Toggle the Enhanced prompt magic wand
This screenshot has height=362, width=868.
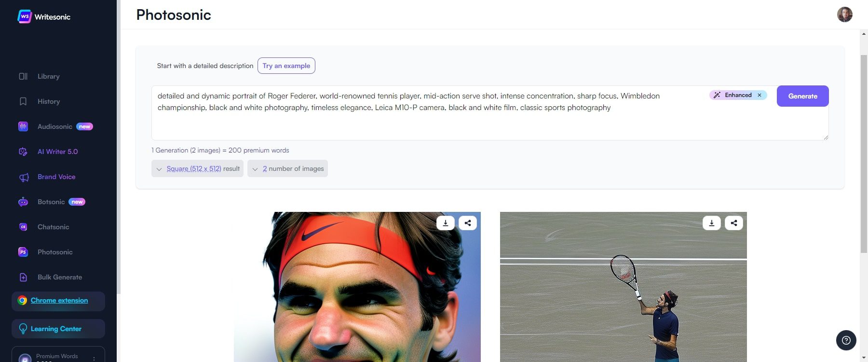coord(717,95)
